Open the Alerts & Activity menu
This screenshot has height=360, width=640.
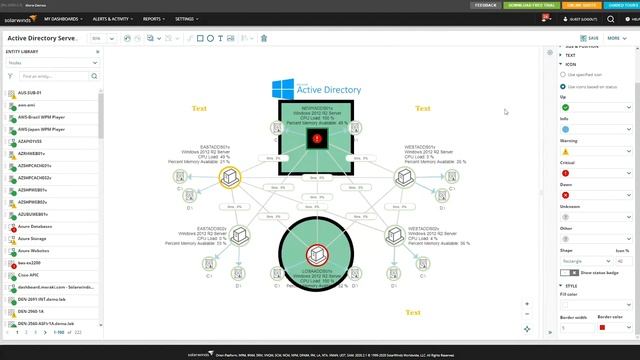tap(113, 19)
